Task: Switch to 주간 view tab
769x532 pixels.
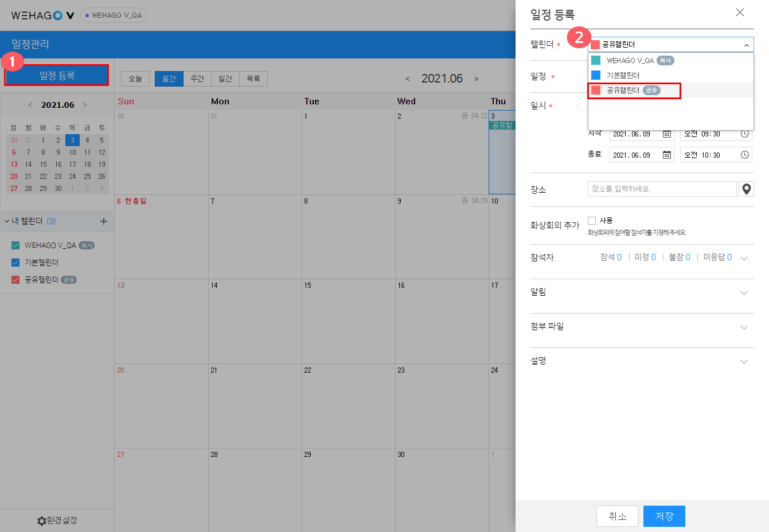Action: coord(197,79)
